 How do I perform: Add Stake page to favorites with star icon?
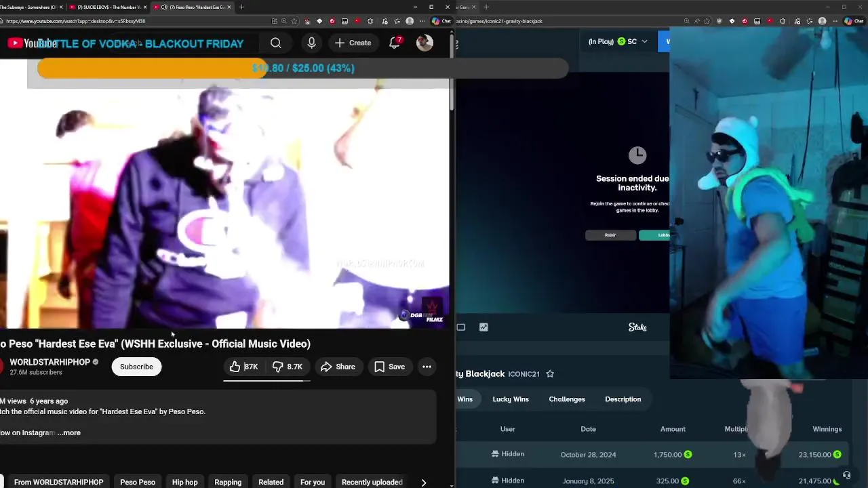(x=707, y=21)
